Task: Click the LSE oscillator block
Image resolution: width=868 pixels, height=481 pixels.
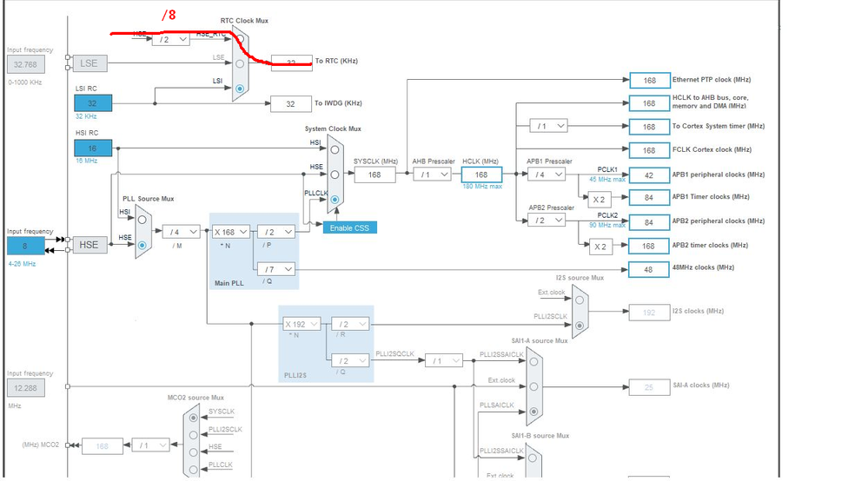Action: point(89,63)
